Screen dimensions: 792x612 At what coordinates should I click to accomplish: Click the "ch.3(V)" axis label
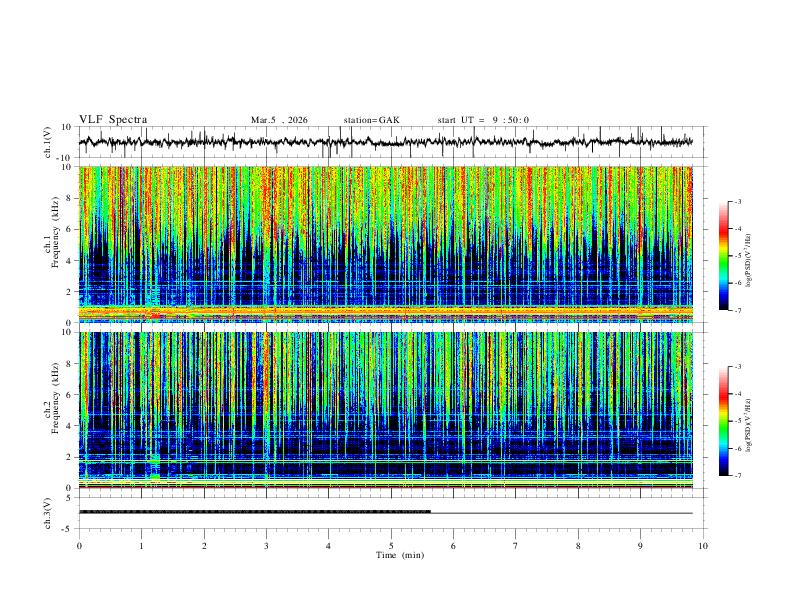coord(48,513)
